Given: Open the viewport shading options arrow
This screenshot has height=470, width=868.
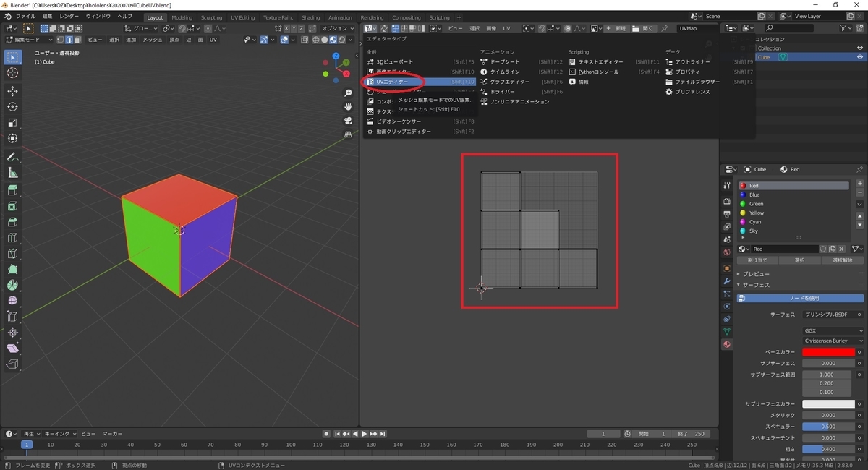Looking at the screenshot, I should tap(352, 40).
